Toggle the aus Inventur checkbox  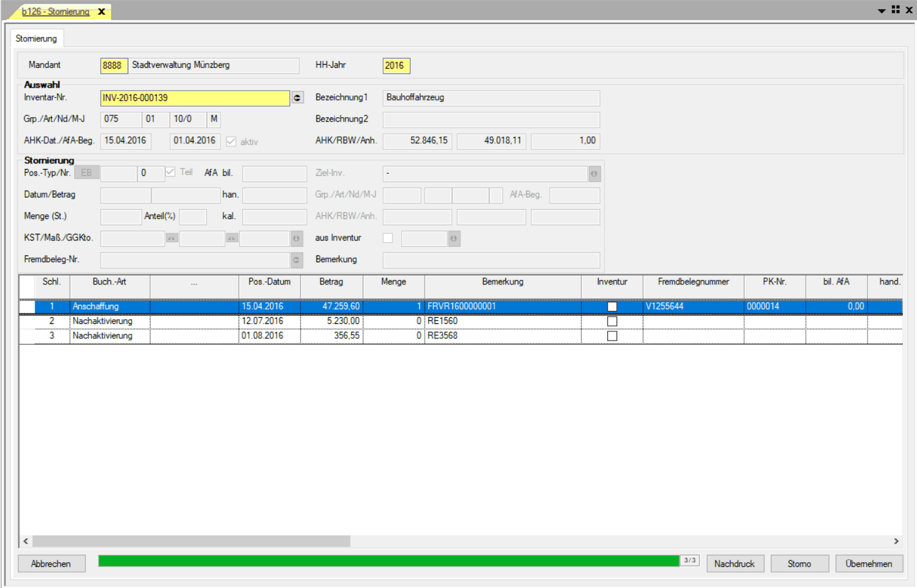388,238
